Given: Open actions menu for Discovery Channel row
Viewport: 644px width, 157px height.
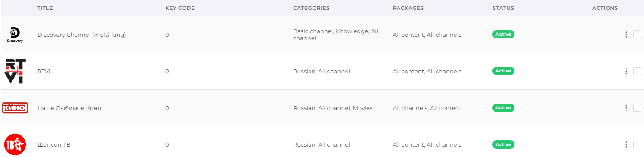Looking at the screenshot, I should (x=626, y=35).
